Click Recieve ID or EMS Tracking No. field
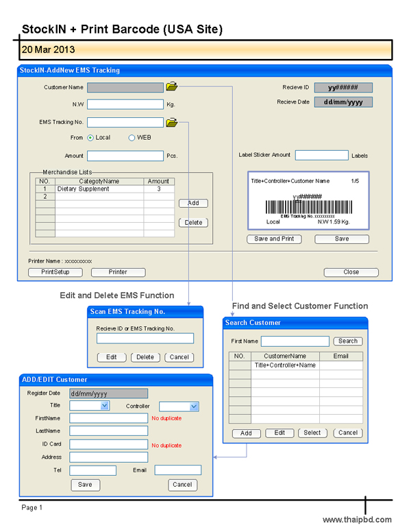The height and width of the screenshot is (532, 411). click(145, 338)
